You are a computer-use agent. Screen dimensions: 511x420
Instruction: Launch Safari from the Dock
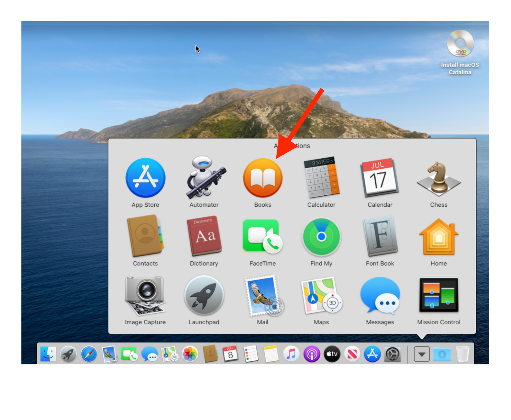tap(89, 354)
